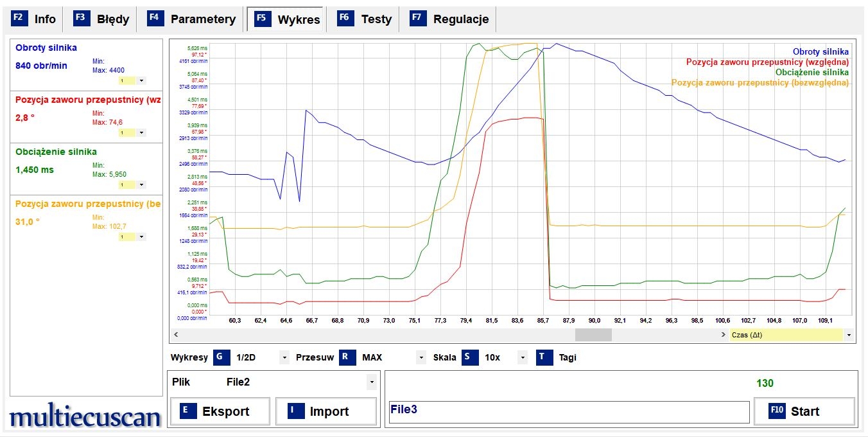Click the 1,450 ms load value

click(35, 170)
